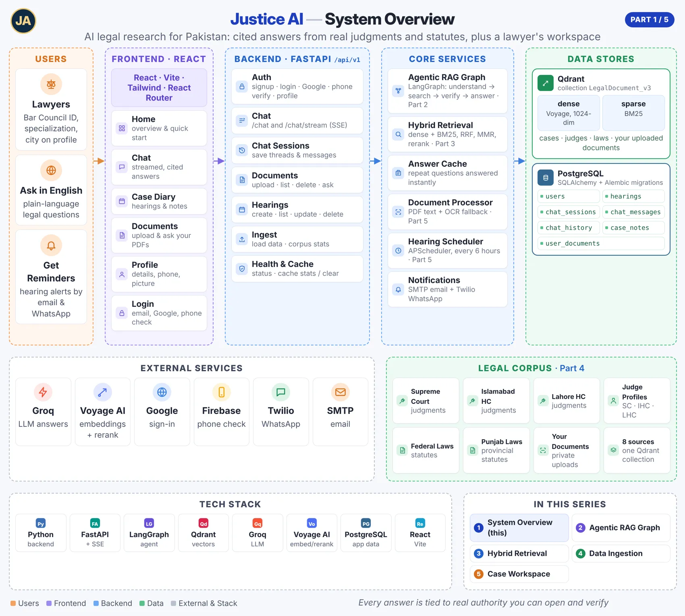Click the Twilio chat bubble icon
Image resolution: width=685 pixels, height=616 pixels.
[x=281, y=392]
